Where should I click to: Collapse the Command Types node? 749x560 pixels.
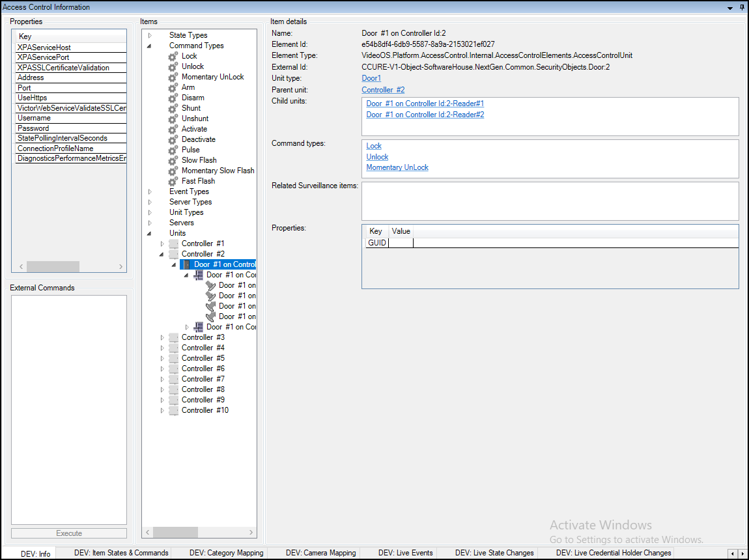(150, 46)
